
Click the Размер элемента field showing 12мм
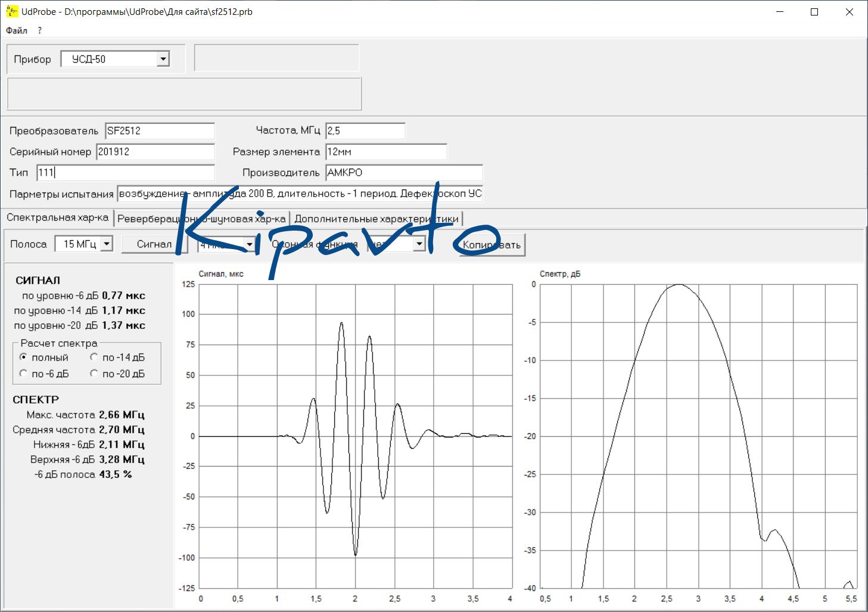pos(387,152)
